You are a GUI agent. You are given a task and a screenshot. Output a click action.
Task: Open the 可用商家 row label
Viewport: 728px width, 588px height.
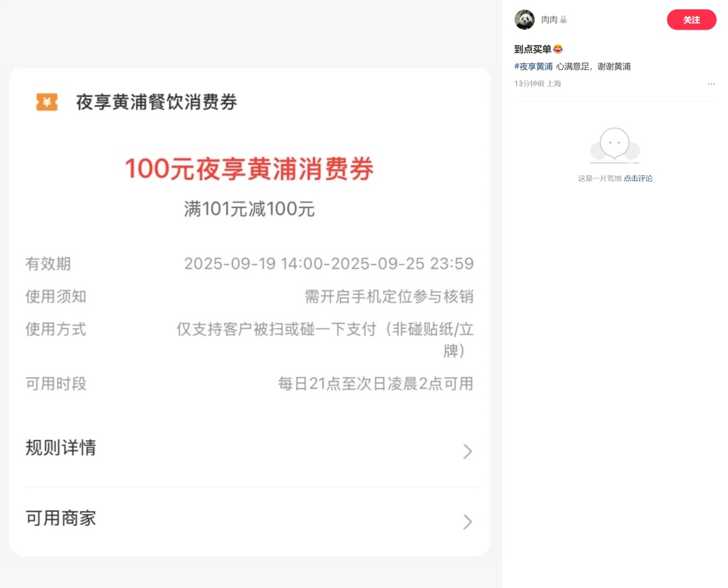coord(61,518)
